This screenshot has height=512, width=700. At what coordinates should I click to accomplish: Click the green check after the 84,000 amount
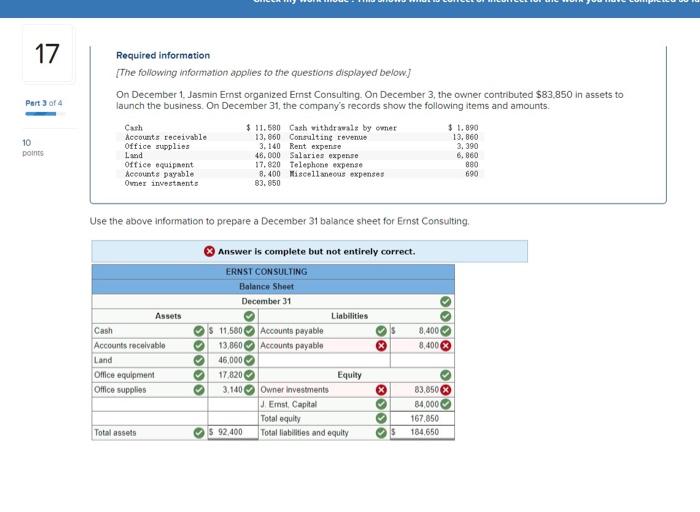point(445,404)
